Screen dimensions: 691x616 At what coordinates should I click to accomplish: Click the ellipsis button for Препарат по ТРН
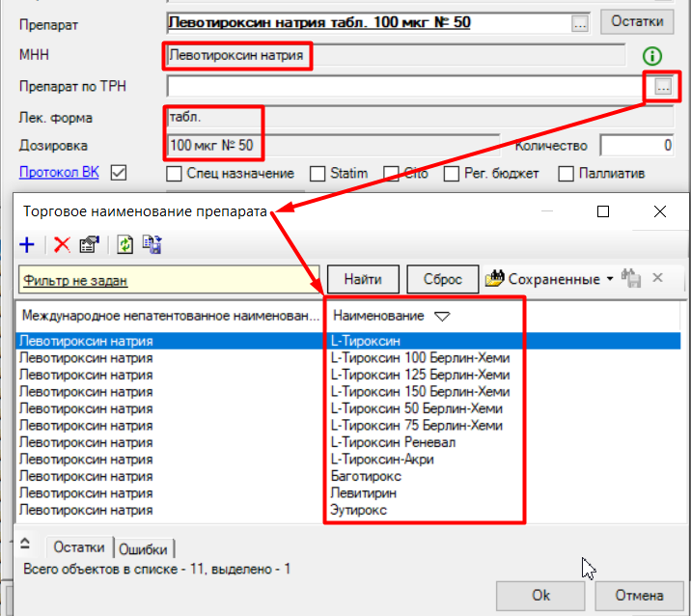[663, 87]
